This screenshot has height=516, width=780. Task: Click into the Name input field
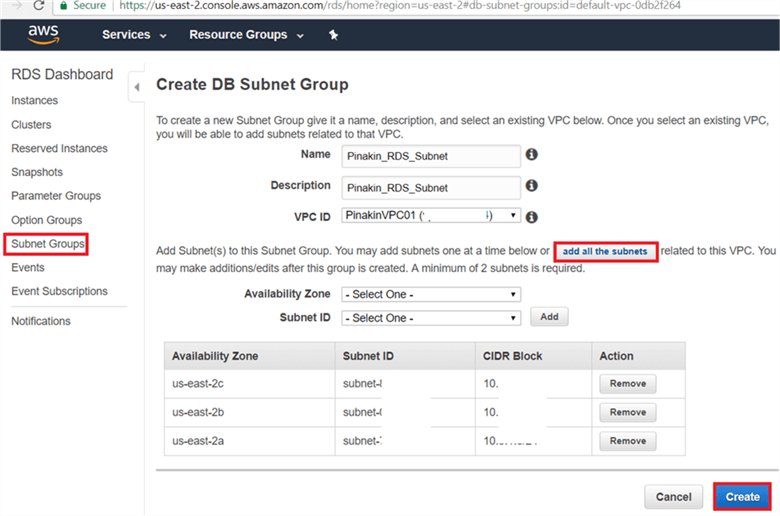[431, 156]
